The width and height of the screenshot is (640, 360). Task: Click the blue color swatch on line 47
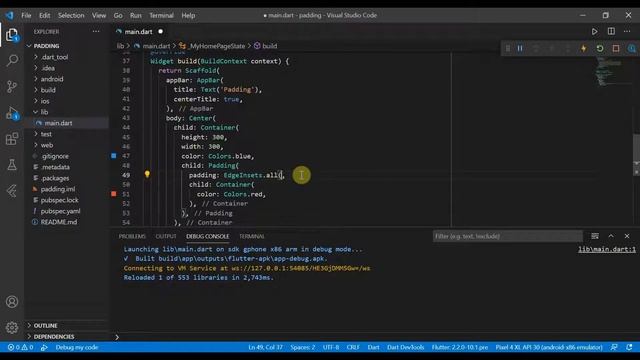point(114,156)
